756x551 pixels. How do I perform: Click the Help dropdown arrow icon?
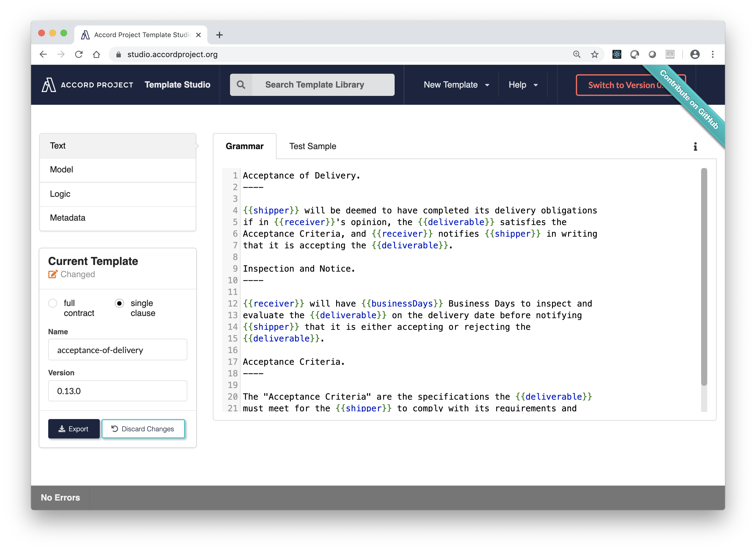tap(536, 85)
